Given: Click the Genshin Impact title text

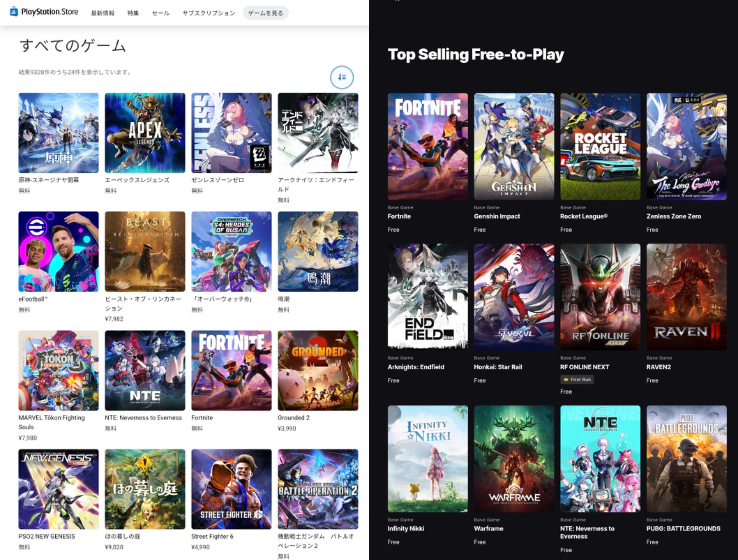Looking at the screenshot, I should (497, 216).
